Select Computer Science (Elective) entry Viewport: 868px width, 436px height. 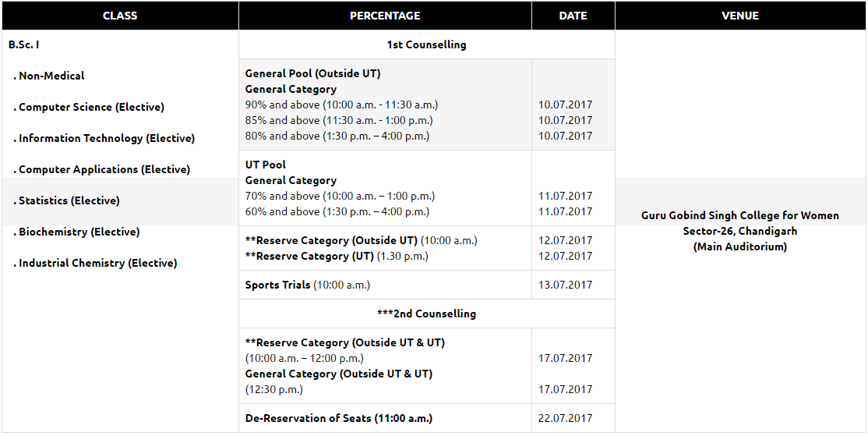point(89,107)
